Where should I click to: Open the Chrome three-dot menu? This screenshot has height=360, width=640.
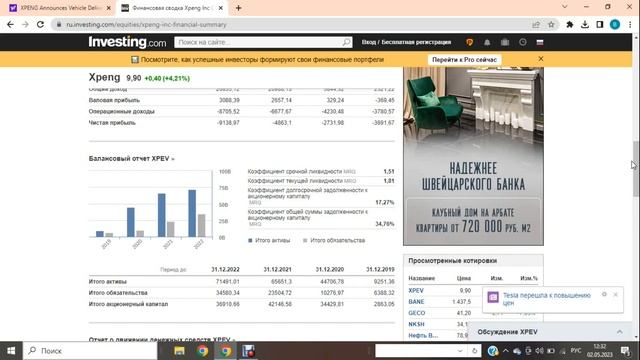tap(630, 24)
